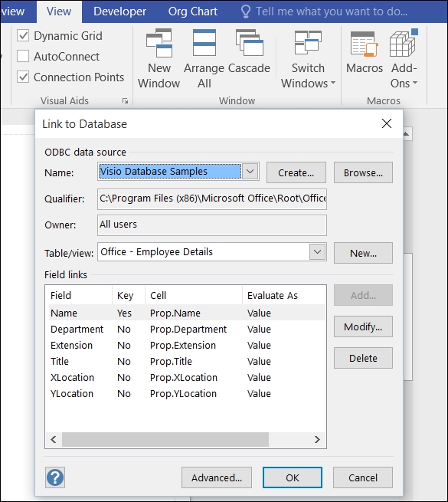The image size is (448, 502).
Task: Click the Evaluate As column header
Action: tap(284, 295)
